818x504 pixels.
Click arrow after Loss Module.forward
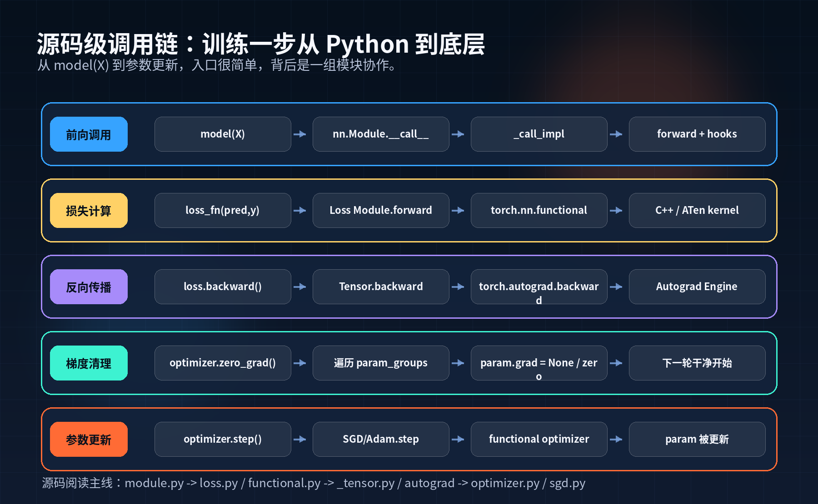(458, 210)
